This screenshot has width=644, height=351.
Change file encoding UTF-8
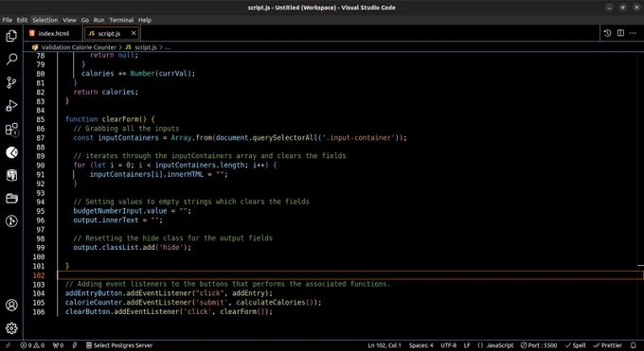tap(448, 345)
